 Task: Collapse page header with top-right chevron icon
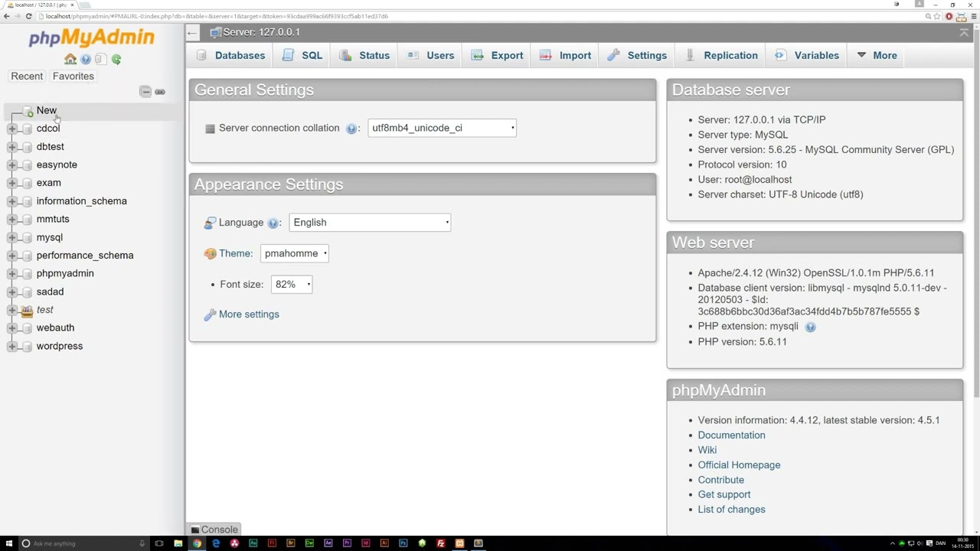[964, 33]
